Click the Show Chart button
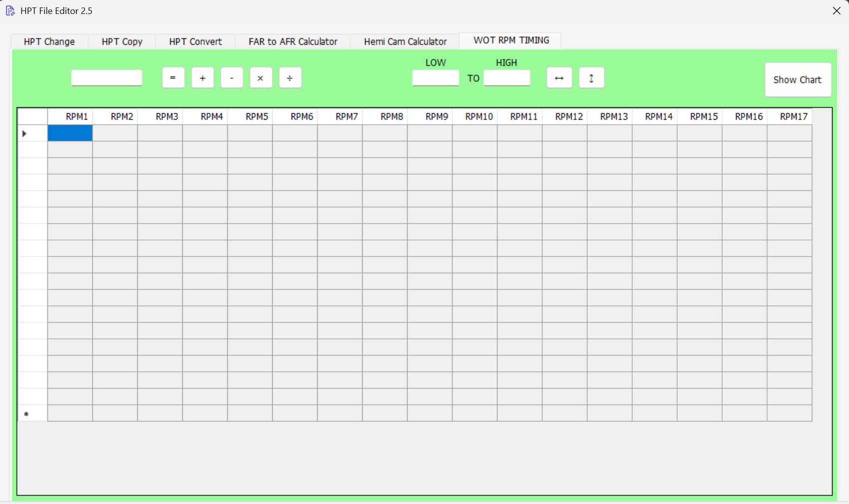849x504 pixels. point(798,80)
